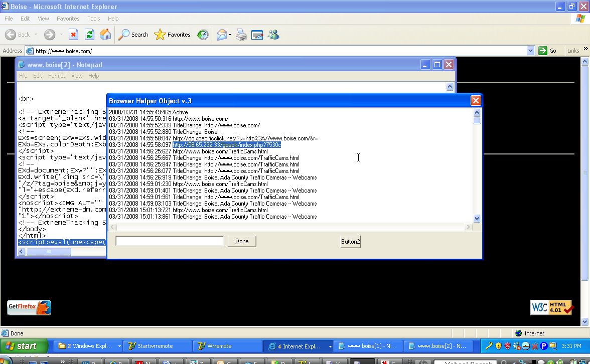
Task: Open the Notepad Format menu
Action: pyautogui.click(x=56, y=76)
